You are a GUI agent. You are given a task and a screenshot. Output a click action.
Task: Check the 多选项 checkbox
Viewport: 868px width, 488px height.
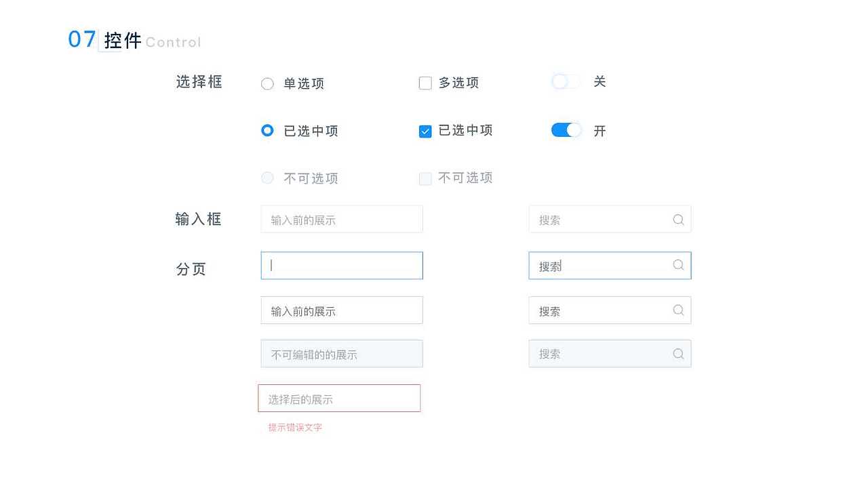425,83
